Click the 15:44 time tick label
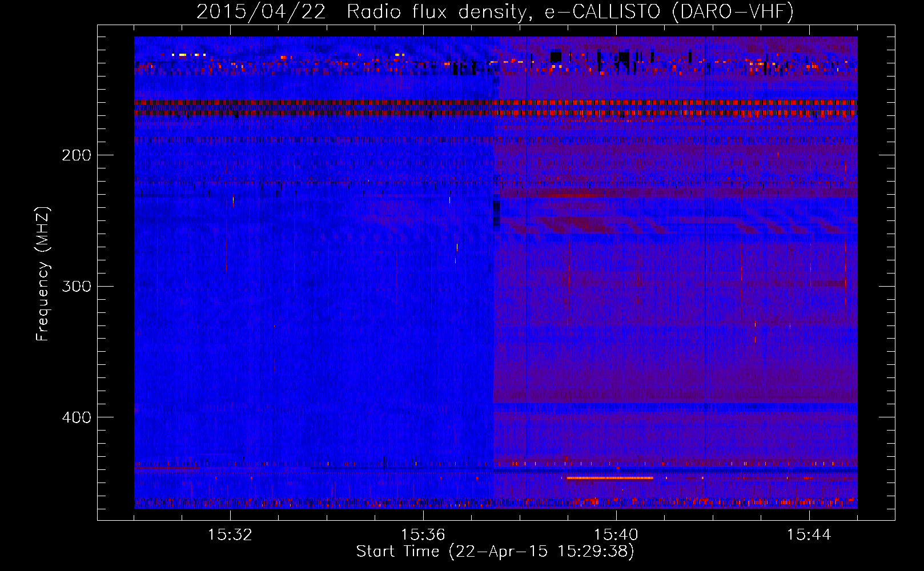Screen dimensions: 924x571 click(809, 535)
